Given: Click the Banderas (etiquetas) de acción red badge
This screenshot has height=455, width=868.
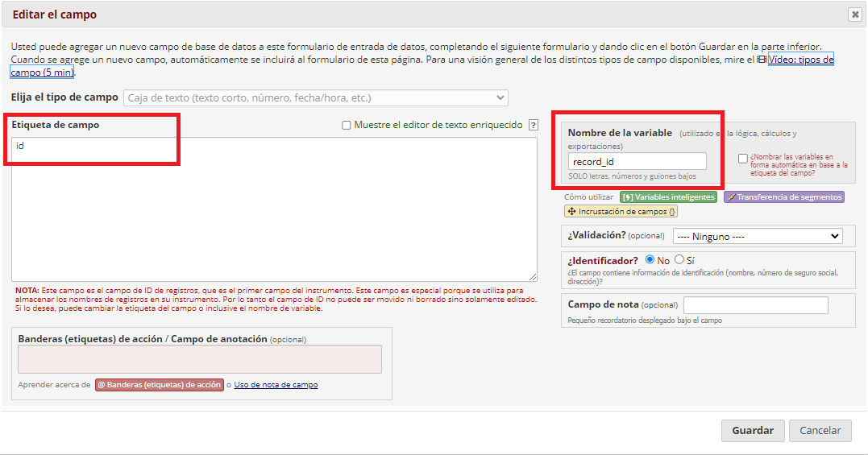Looking at the screenshot, I should [160, 385].
